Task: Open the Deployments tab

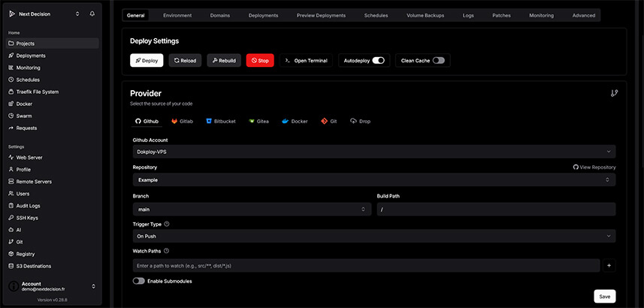Action: (x=263, y=15)
